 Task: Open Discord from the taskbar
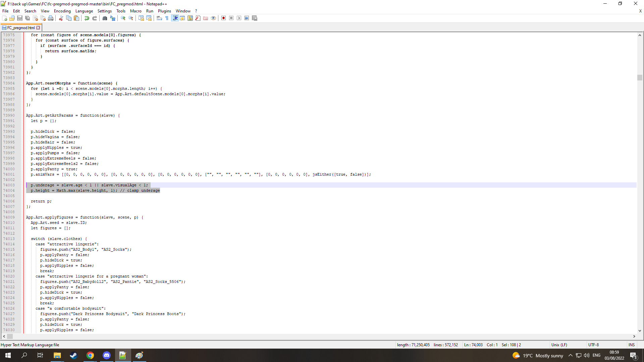[x=106, y=355]
